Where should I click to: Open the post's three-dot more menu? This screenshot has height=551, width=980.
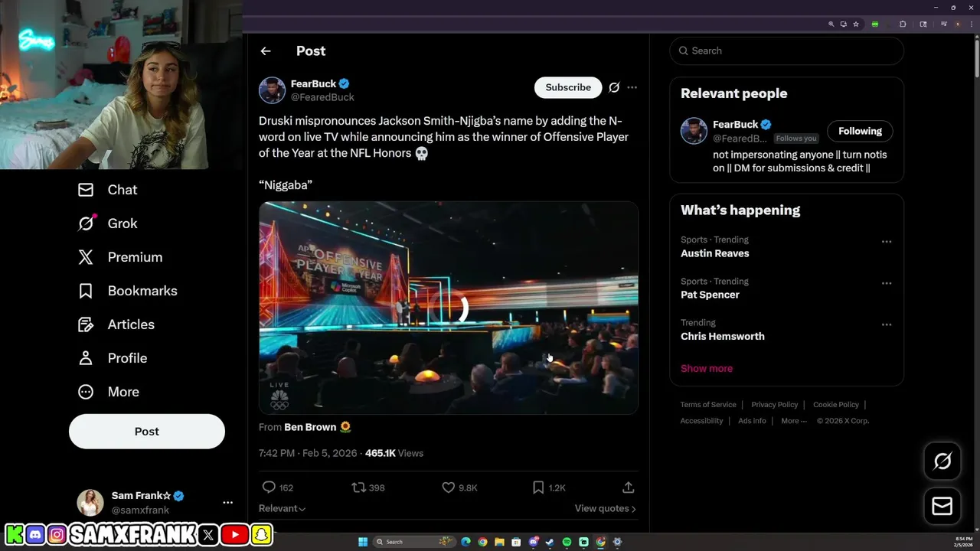pos(632,87)
